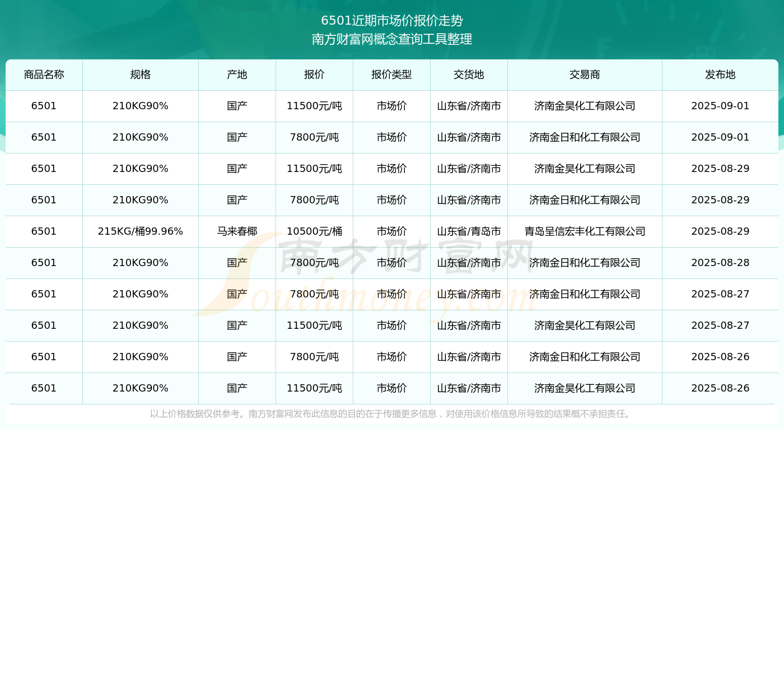The width and height of the screenshot is (784, 675).
Task: Click the 2025-08-26 date of the 7800元/吨 row
Action: (721, 357)
